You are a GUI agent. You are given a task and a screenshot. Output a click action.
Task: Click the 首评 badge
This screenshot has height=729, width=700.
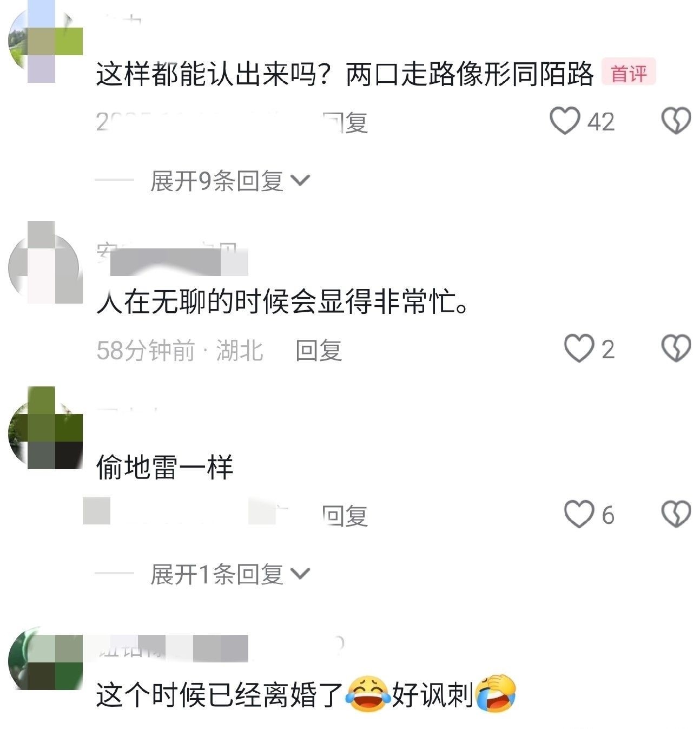pyautogui.click(x=629, y=73)
